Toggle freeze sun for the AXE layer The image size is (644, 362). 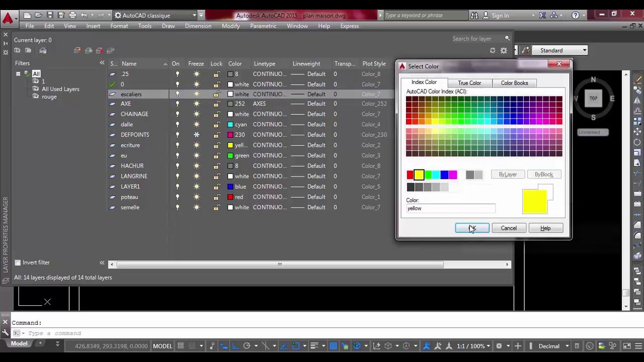click(x=197, y=104)
